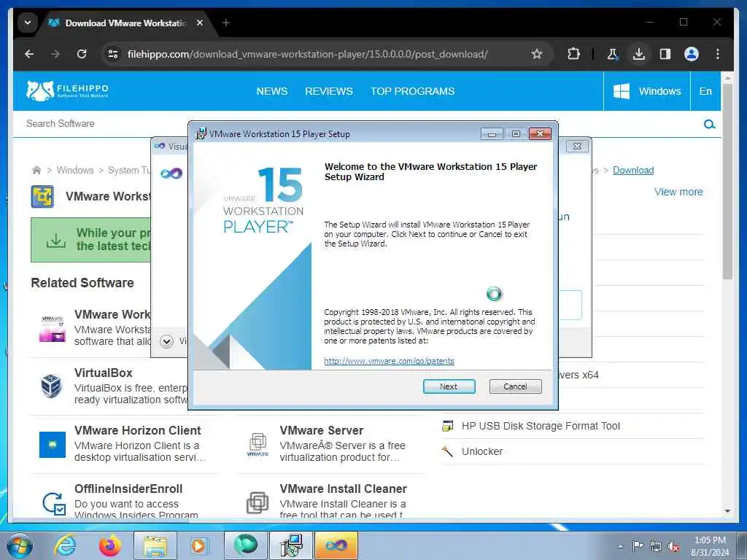Open the VMware Server entry
The image size is (747, 560).
(x=322, y=430)
